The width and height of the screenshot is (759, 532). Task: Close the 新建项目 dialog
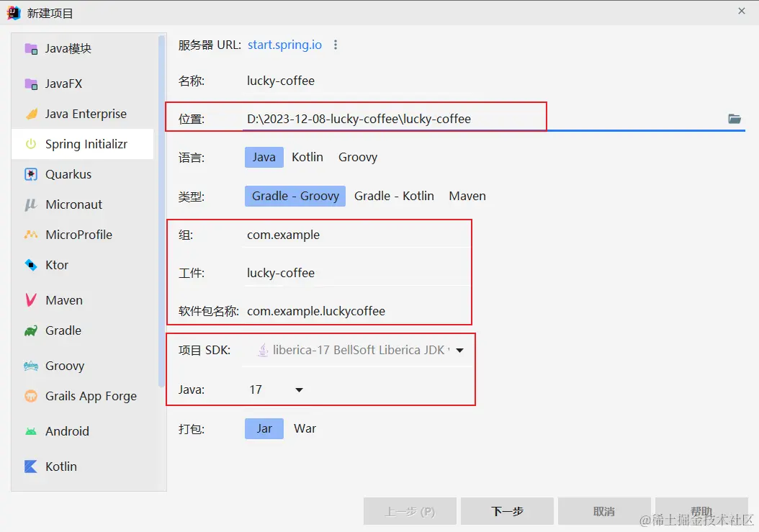742,11
